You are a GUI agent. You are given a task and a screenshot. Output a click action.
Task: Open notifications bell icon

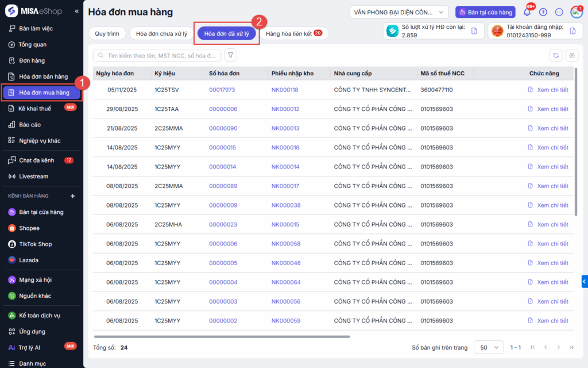[x=527, y=12]
